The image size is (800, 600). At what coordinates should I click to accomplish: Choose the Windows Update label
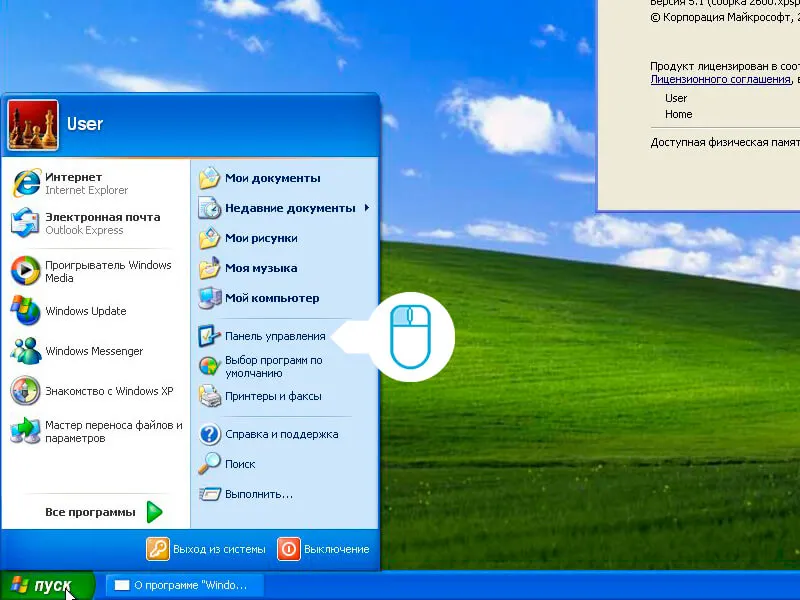tap(86, 311)
